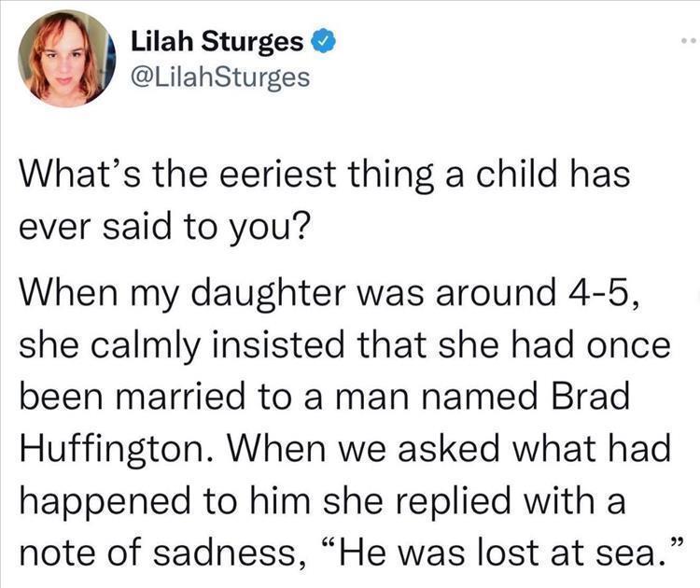
Task: Click the display name Lilah Sturges
Action: coord(217,41)
